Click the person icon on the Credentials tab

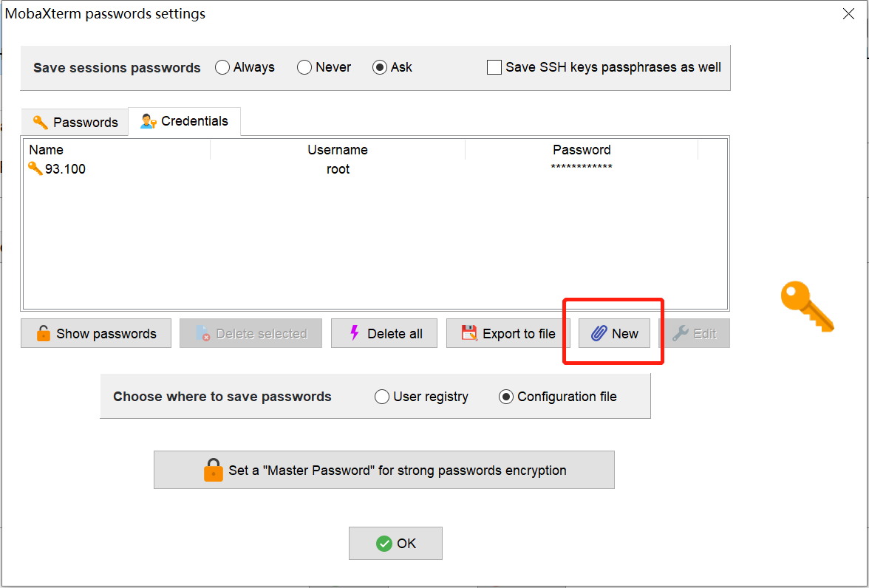(146, 120)
